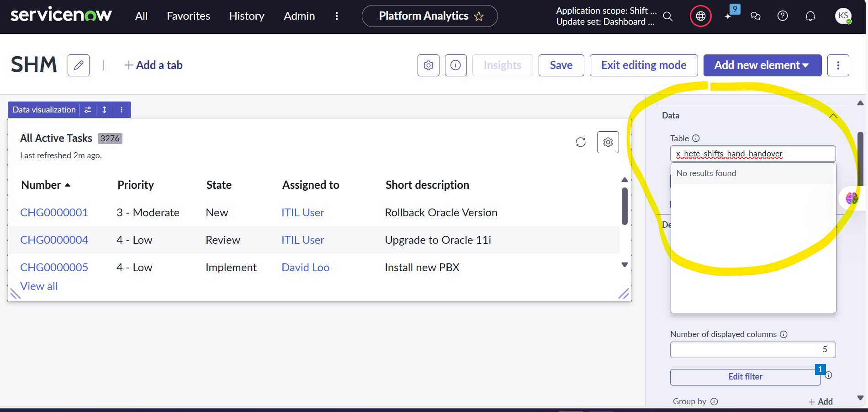Open the Favorites menu
This screenshot has width=868, height=412.
188,16
